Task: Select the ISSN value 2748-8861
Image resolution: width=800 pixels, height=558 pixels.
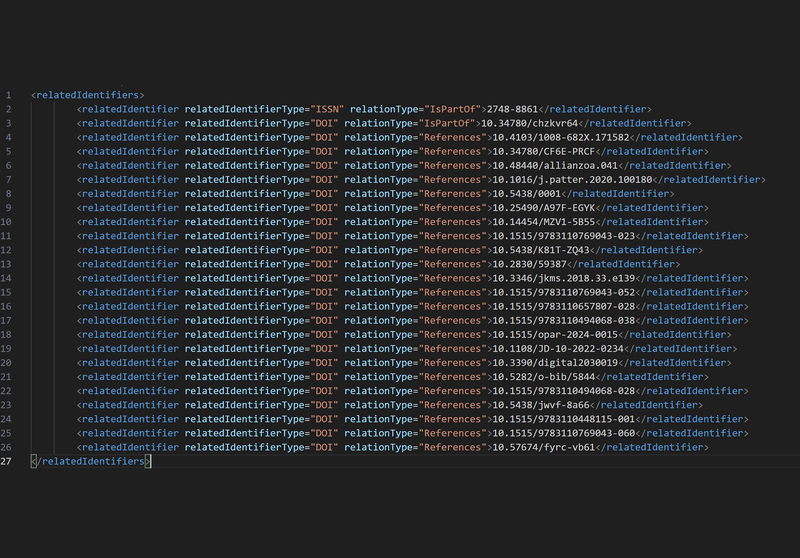Action: pos(512,109)
